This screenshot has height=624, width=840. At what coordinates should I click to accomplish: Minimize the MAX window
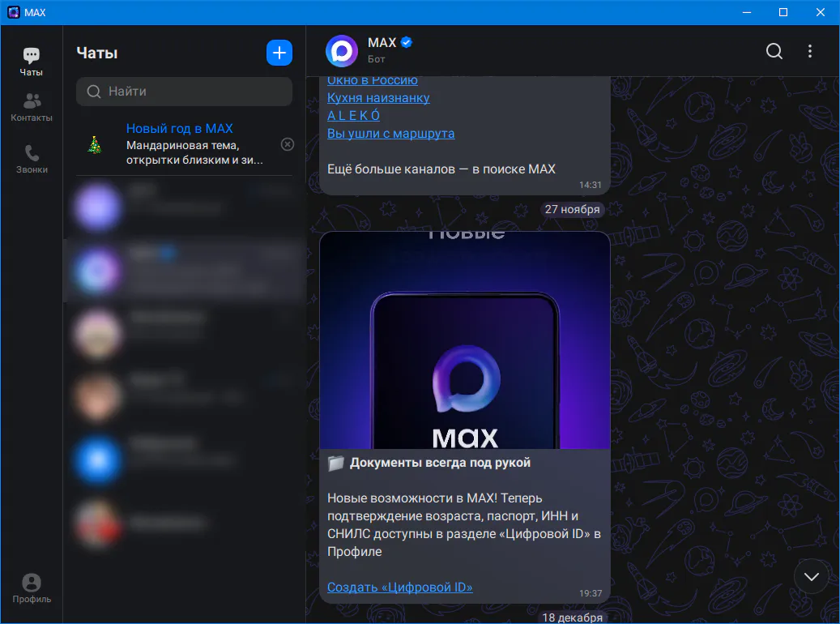pyautogui.click(x=747, y=12)
